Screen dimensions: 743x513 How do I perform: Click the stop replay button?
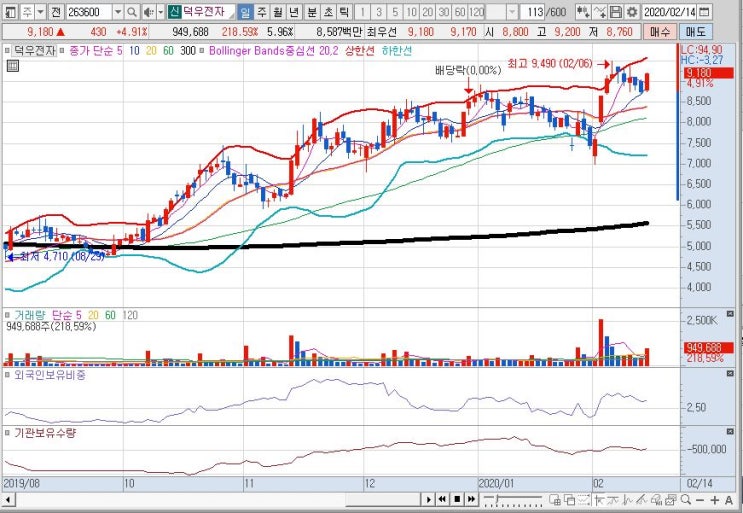457,499
